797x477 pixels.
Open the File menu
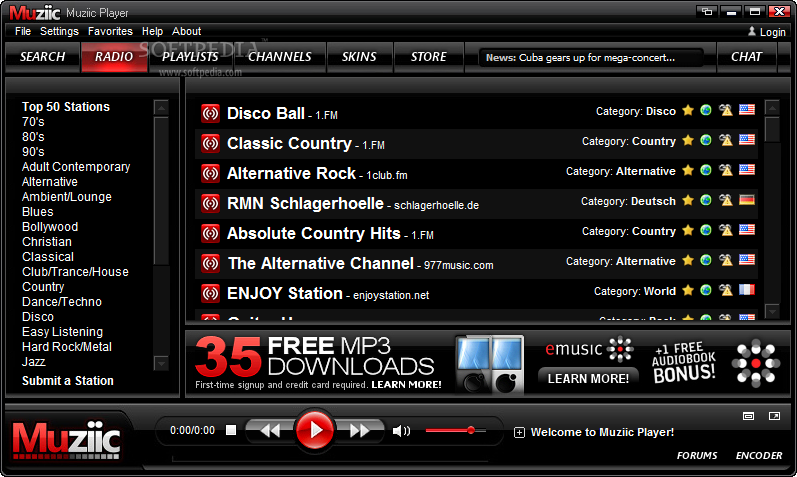pyautogui.click(x=23, y=32)
